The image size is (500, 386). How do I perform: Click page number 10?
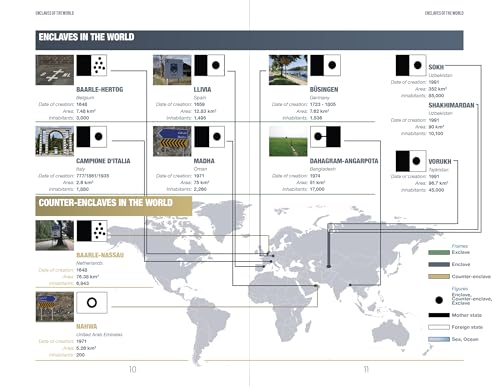(133, 369)
